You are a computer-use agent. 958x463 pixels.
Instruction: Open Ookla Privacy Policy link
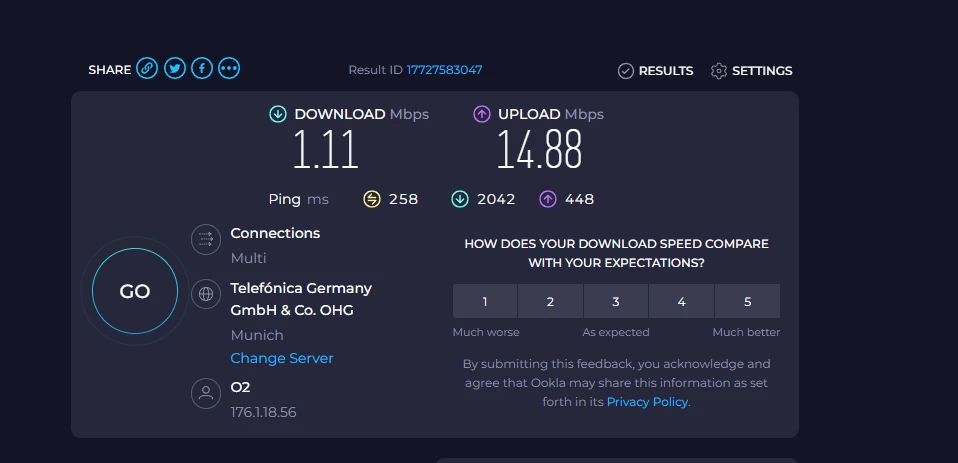pyautogui.click(x=647, y=401)
